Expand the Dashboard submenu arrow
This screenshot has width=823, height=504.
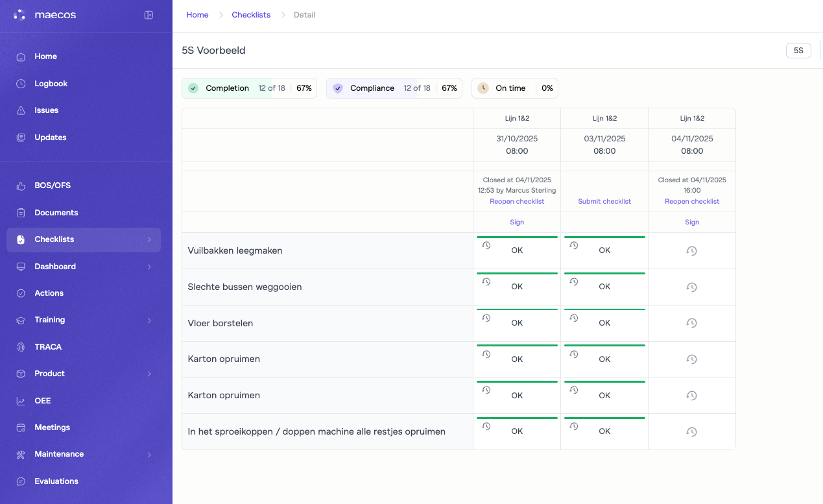click(149, 267)
